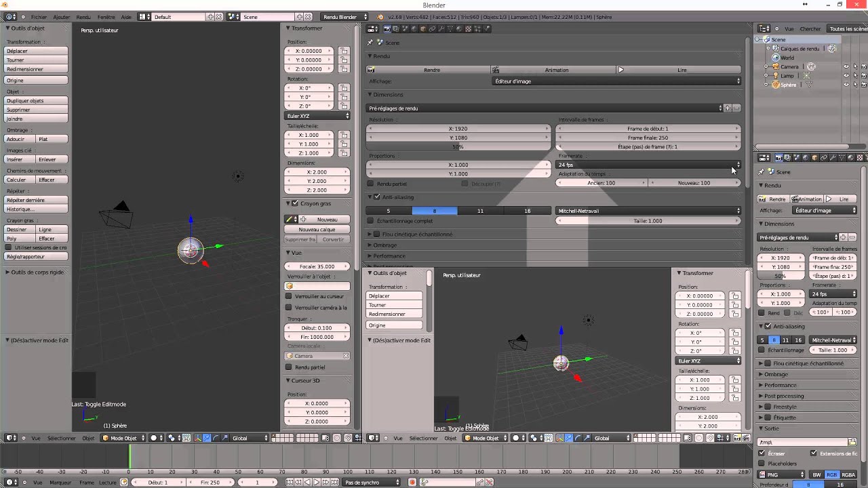The height and width of the screenshot is (488, 868).
Task: Click the play forward button in timeline
Action: click(x=317, y=482)
